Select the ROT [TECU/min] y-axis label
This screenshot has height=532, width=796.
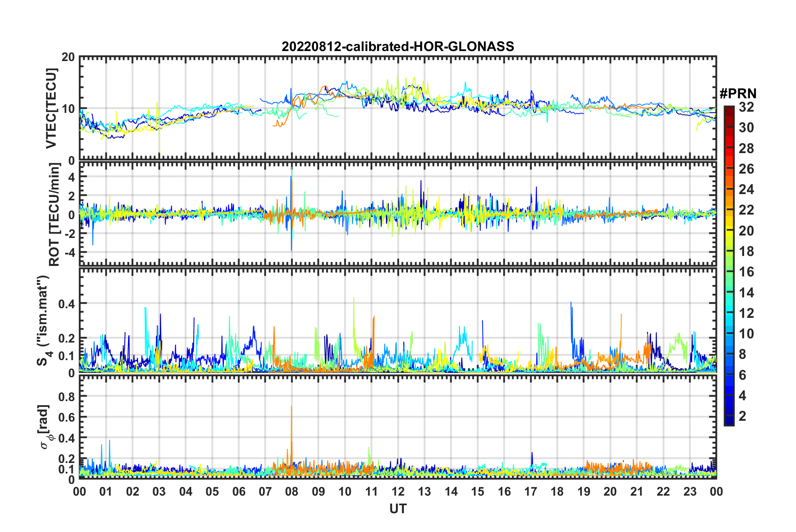[54, 215]
